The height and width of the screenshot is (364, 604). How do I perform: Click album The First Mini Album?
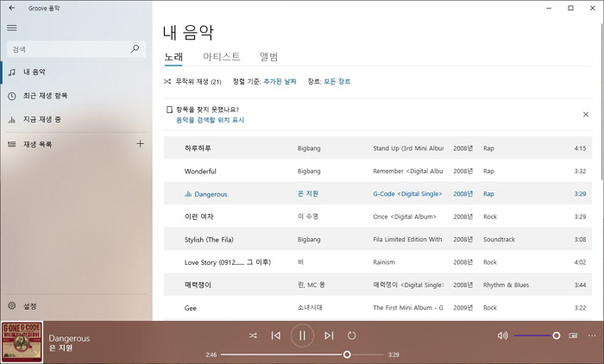408,308
